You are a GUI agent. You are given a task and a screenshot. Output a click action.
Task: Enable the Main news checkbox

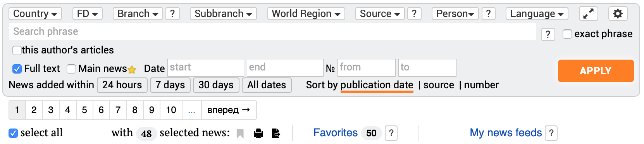pos(71,69)
